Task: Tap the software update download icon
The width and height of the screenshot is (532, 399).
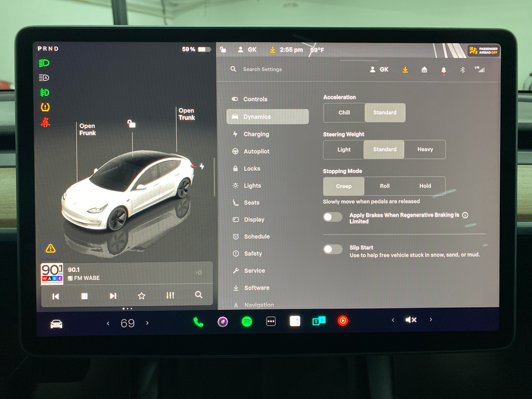Action: (x=405, y=69)
